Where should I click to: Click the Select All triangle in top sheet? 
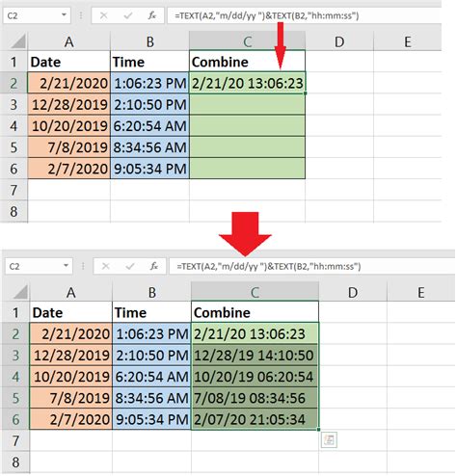pyautogui.click(x=17, y=42)
